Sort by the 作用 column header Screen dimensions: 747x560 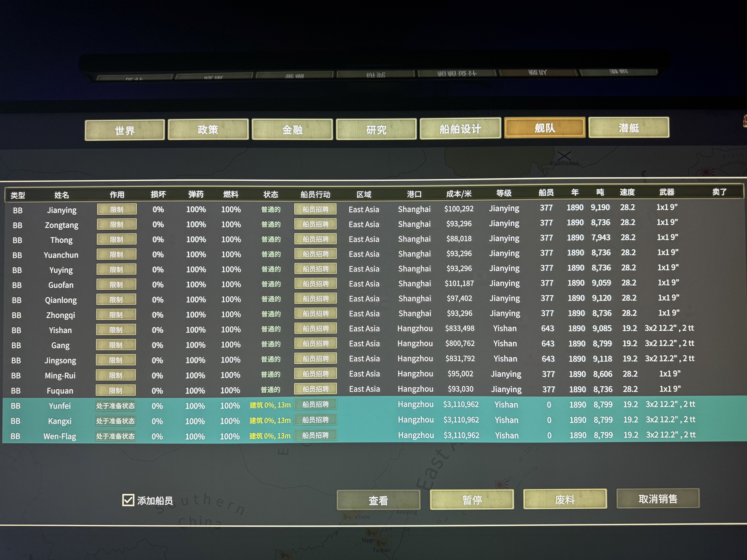click(117, 195)
